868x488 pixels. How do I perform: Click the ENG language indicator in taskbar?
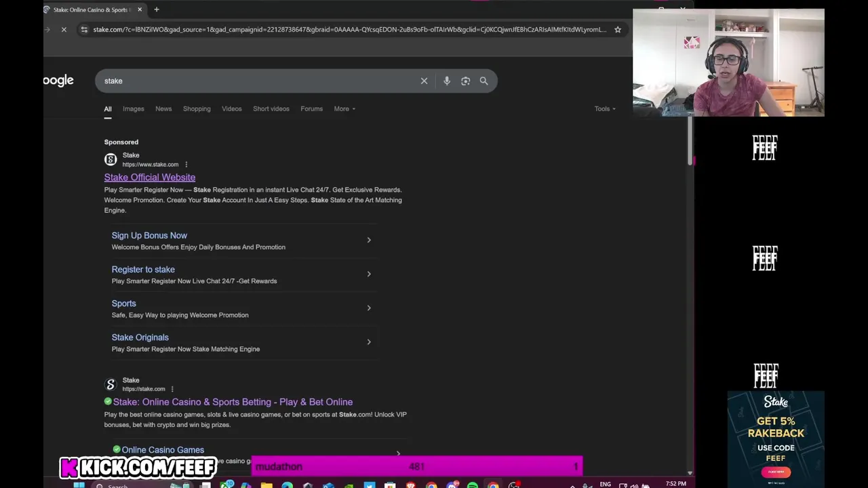(x=605, y=484)
